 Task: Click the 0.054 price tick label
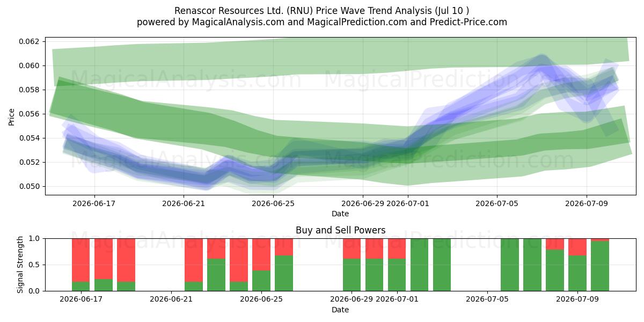click(x=30, y=138)
